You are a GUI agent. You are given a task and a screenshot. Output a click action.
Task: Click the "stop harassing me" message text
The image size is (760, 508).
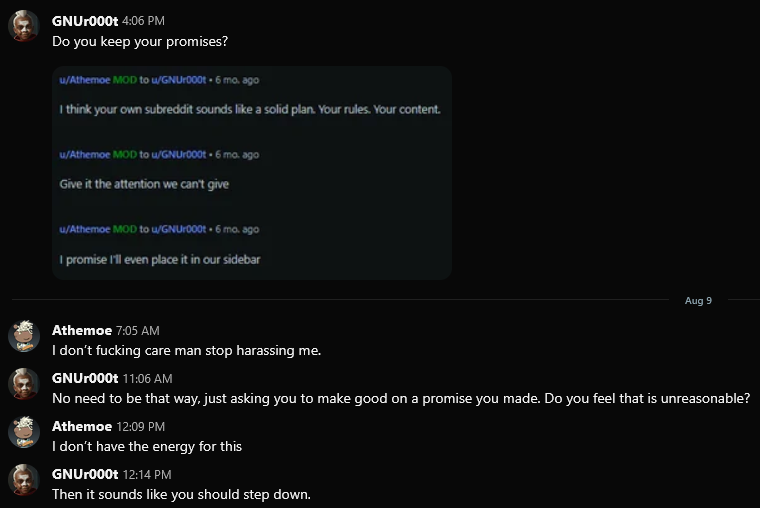point(186,350)
